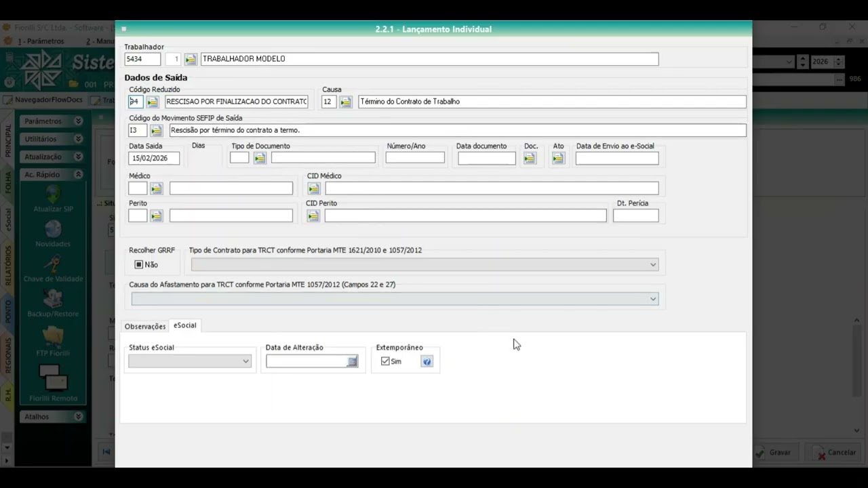This screenshot has width=868, height=488.
Task: Click FTP Fiorilli folder icon in sidebar
Action: click(x=53, y=337)
